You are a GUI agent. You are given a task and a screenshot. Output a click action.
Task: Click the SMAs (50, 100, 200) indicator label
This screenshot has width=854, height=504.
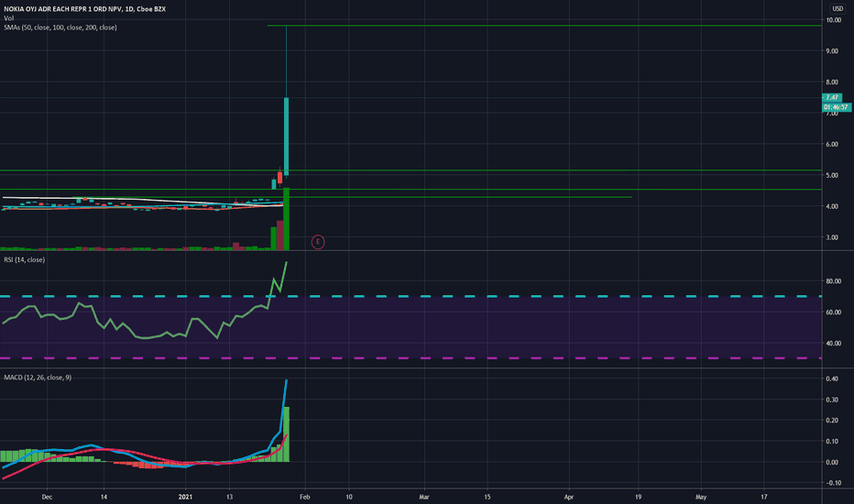click(x=60, y=27)
